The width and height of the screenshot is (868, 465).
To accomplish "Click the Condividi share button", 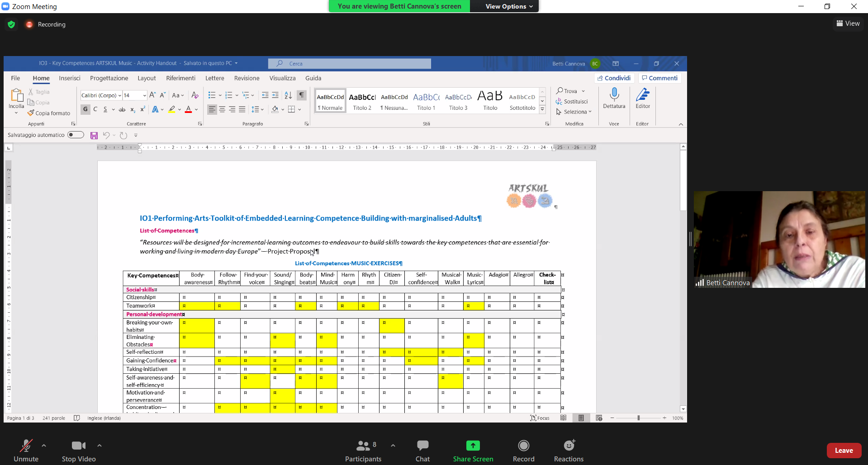I will click(614, 78).
